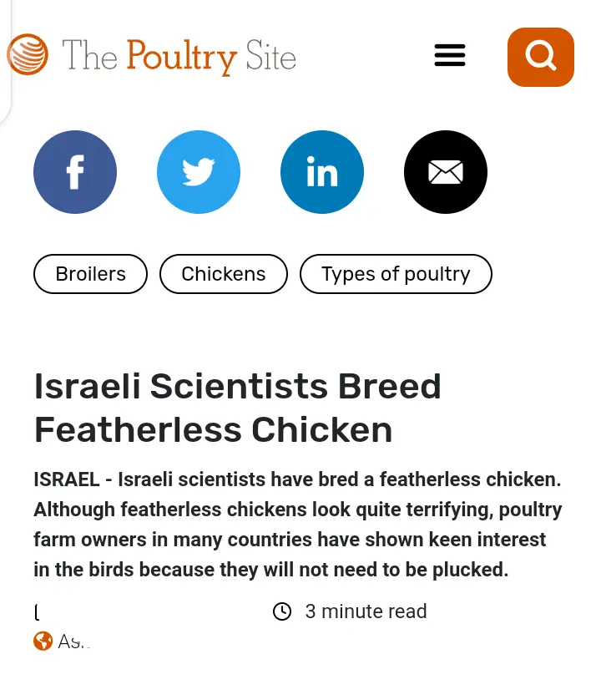Share the article on Twitter
Screen dimensions: 601x700
tap(199, 172)
